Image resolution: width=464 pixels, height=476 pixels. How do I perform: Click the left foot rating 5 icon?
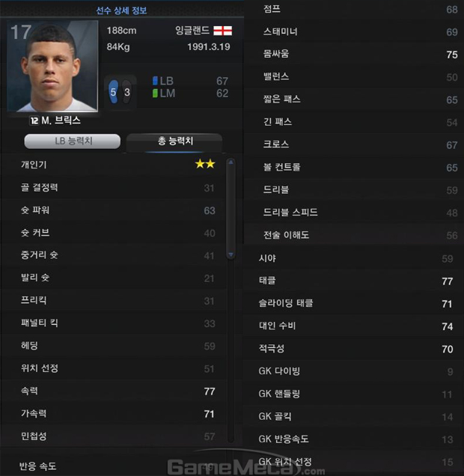[x=113, y=91]
